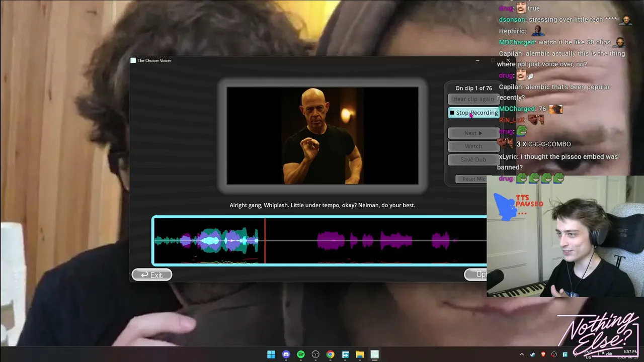Click the Stop Recording button

[473, 113]
